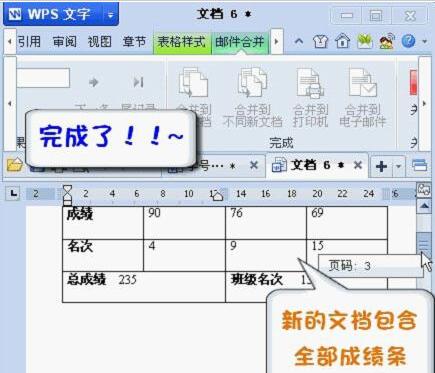Jump to last record icon
Screen dimensions: 435x373
(x=138, y=82)
